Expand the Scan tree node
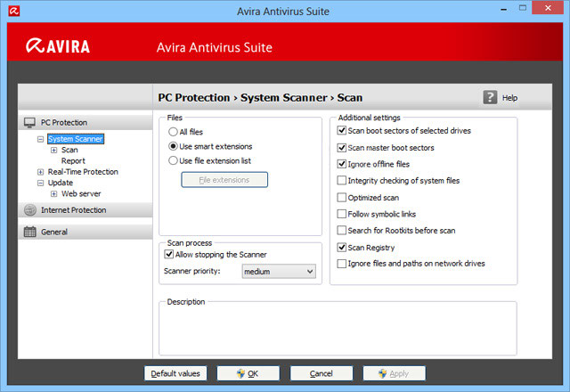The width and height of the screenshot is (570, 392). click(x=53, y=150)
